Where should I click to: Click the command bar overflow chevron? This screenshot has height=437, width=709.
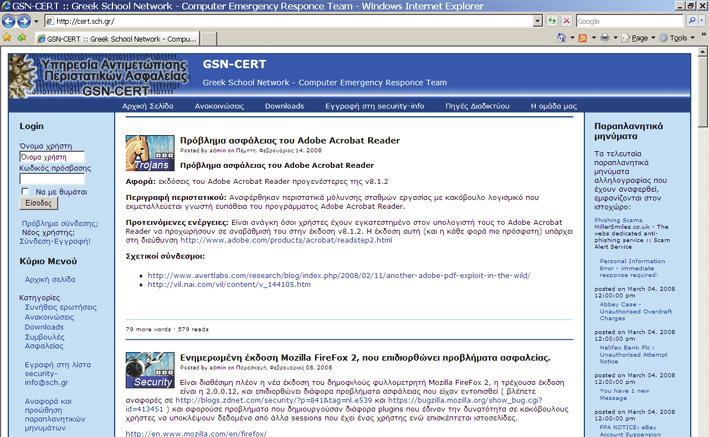[x=704, y=34]
